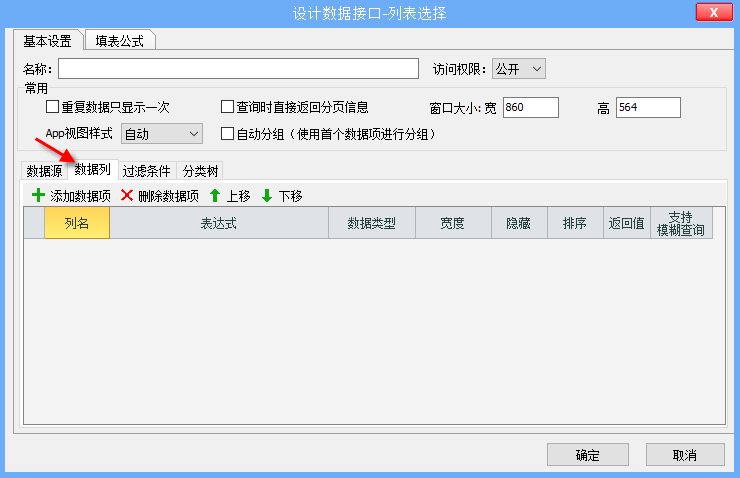The image size is (740, 478).
Task: Click the 表达式 column header
Action: coord(219,223)
